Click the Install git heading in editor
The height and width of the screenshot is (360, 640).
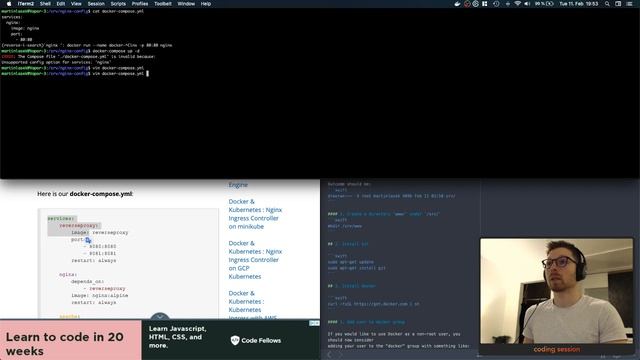348,244
